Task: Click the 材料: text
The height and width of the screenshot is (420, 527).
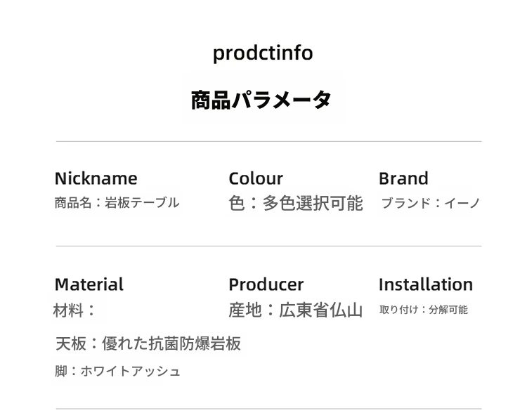Action: point(74,310)
